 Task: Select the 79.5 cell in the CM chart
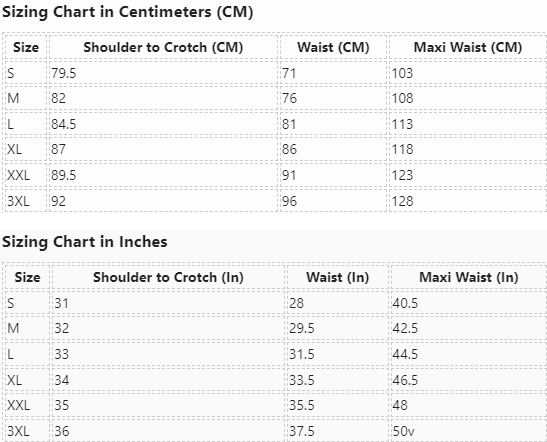pos(163,73)
